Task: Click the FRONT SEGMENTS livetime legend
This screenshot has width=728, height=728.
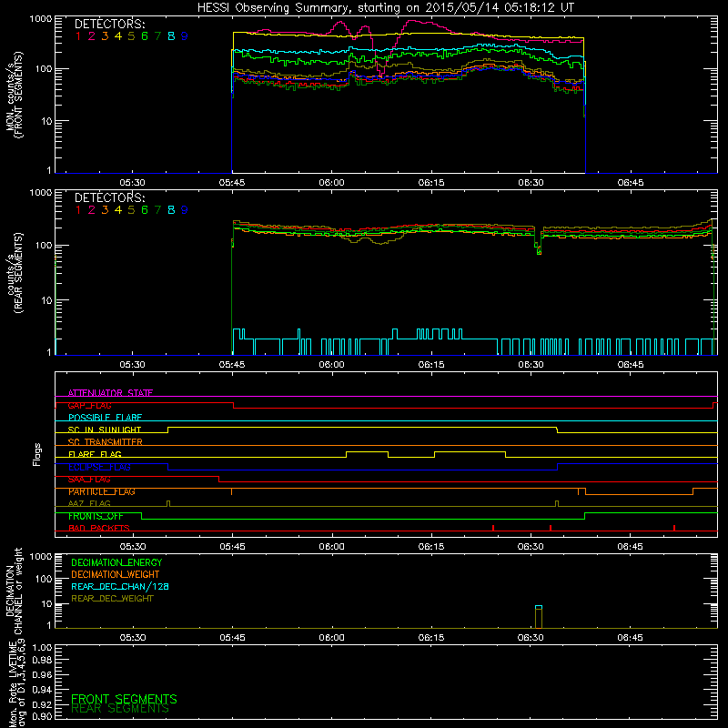Action: pyautogui.click(x=124, y=699)
